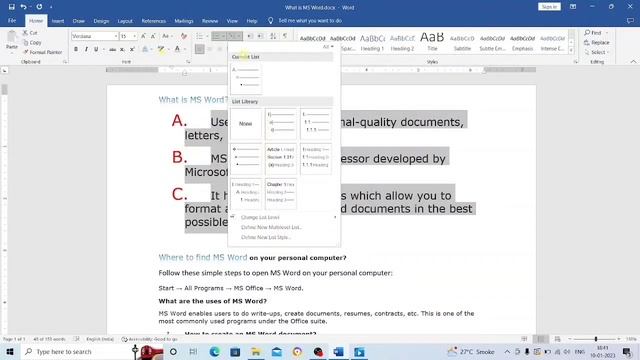This screenshot has height=360, width=640.
Task: Click the Increase Indent icon
Action: coord(260,36)
